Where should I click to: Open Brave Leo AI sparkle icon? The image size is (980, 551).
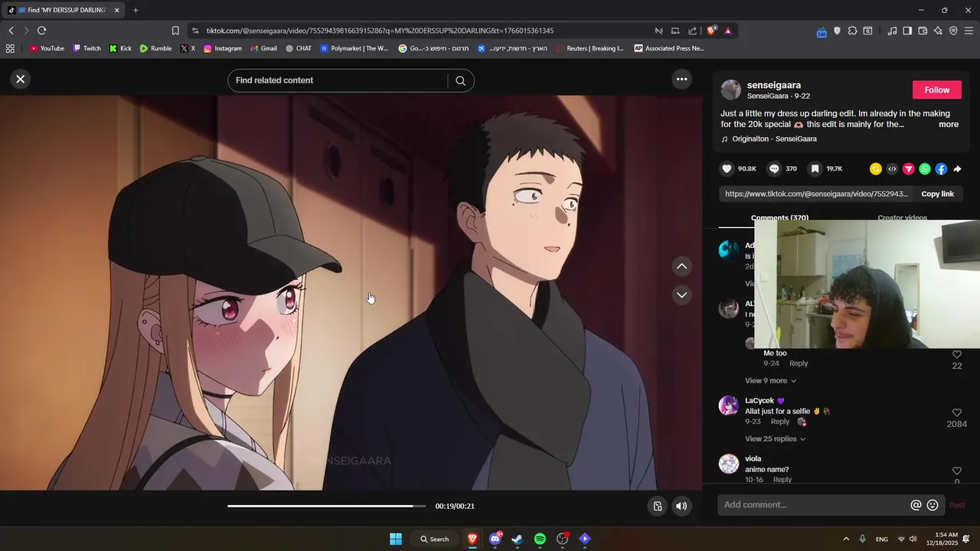point(938,31)
